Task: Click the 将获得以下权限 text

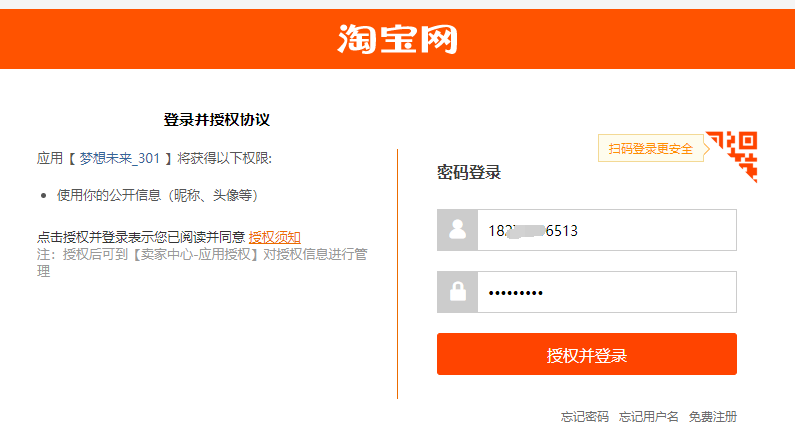Action: pyautogui.click(x=224, y=158)
